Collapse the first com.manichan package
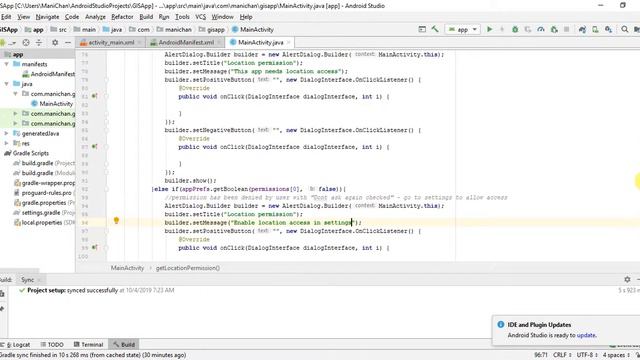Image resolution: width=640 pixels, height=360 pixels. point(16,94)
